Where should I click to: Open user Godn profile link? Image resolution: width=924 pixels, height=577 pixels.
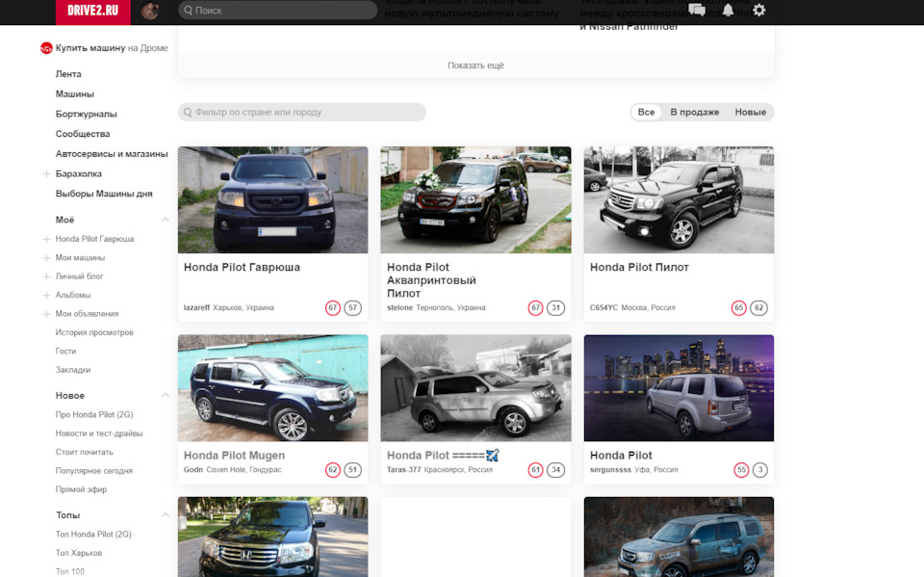pyautogui.click(x=192, y=470)
